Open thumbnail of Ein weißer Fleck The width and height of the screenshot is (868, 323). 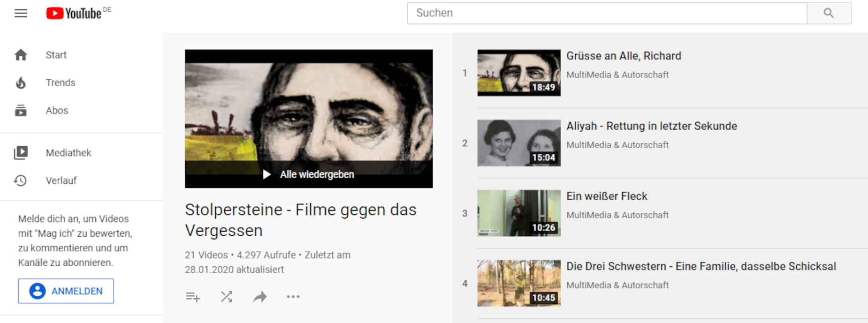519,213
